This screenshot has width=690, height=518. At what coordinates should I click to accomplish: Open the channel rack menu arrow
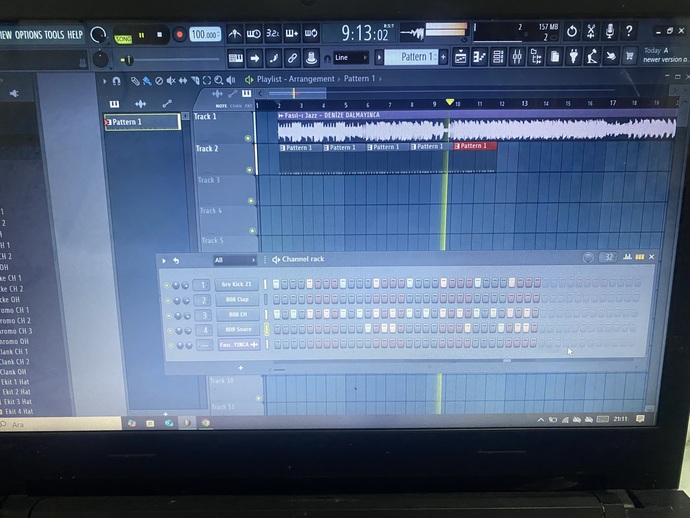point(164,261)
